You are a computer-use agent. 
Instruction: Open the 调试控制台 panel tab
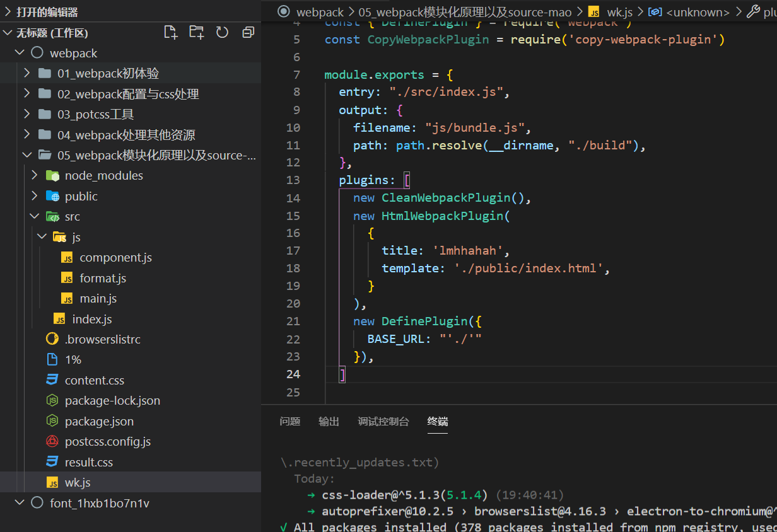coord(383,422)
